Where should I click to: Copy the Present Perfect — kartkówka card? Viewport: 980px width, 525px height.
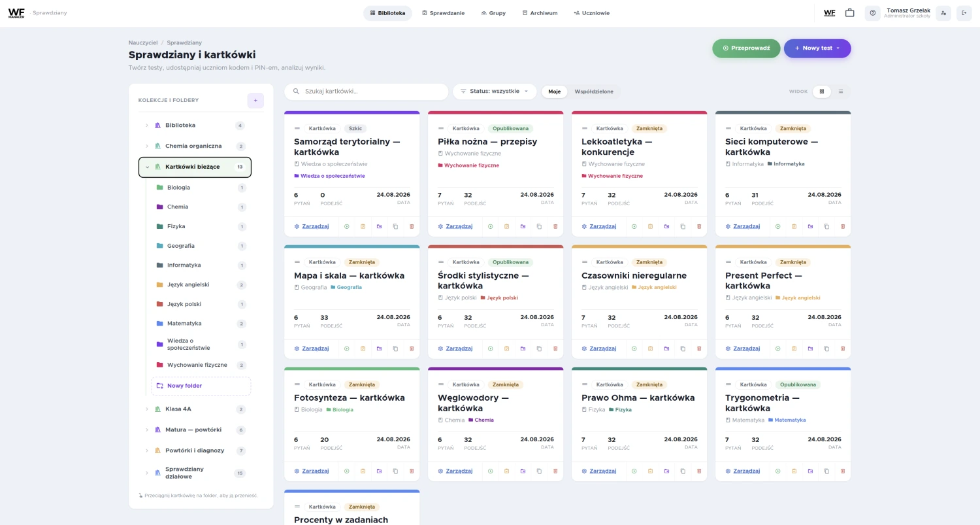tap(826, 348)
